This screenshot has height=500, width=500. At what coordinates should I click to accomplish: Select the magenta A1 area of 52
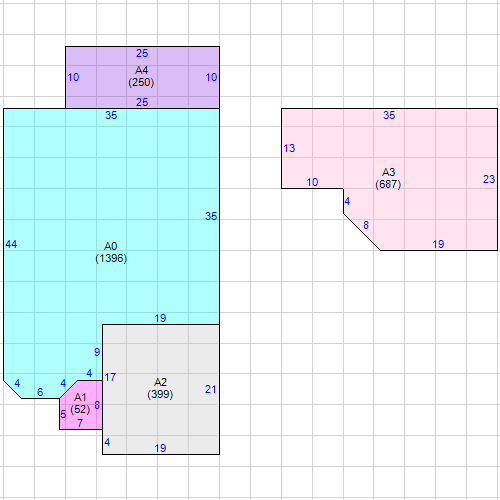tap(81, 405)
